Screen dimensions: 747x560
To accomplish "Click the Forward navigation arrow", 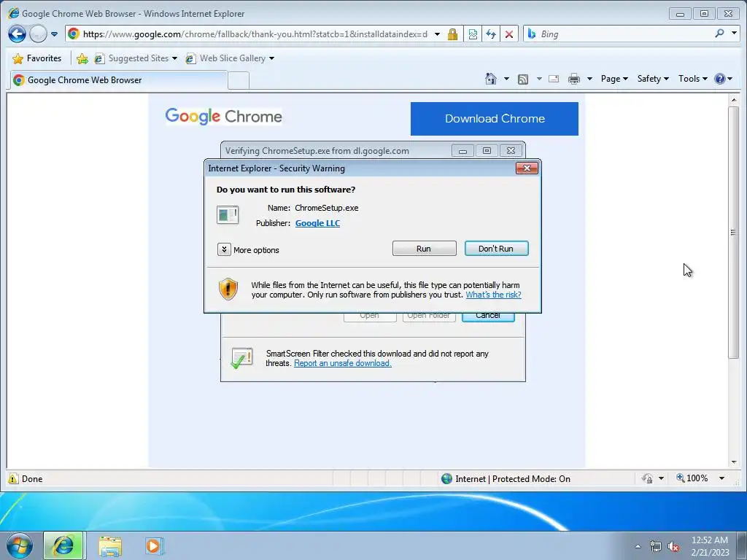I will pyautogui.click(x=38, y=34).
